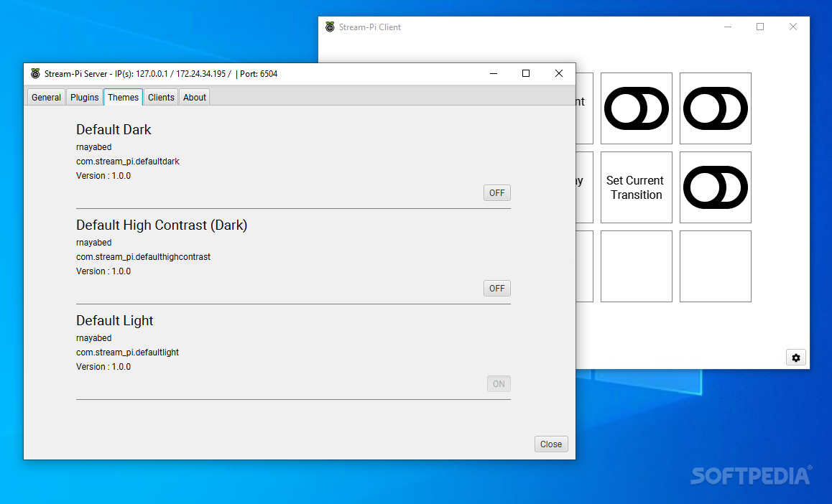Open the General tab
Screen dimensions: 832x504
click(x=46, y=98)
